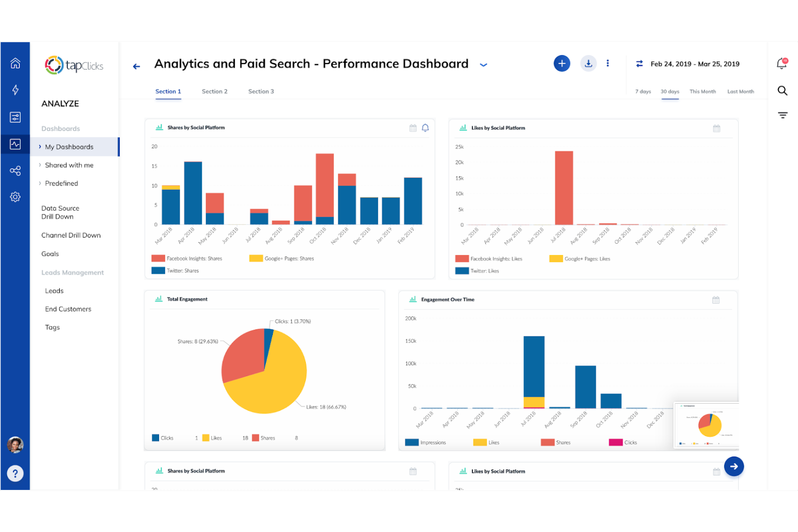Click the download dashboard icon
Viewport: 798px width, 532px height.
pos(588,64)
